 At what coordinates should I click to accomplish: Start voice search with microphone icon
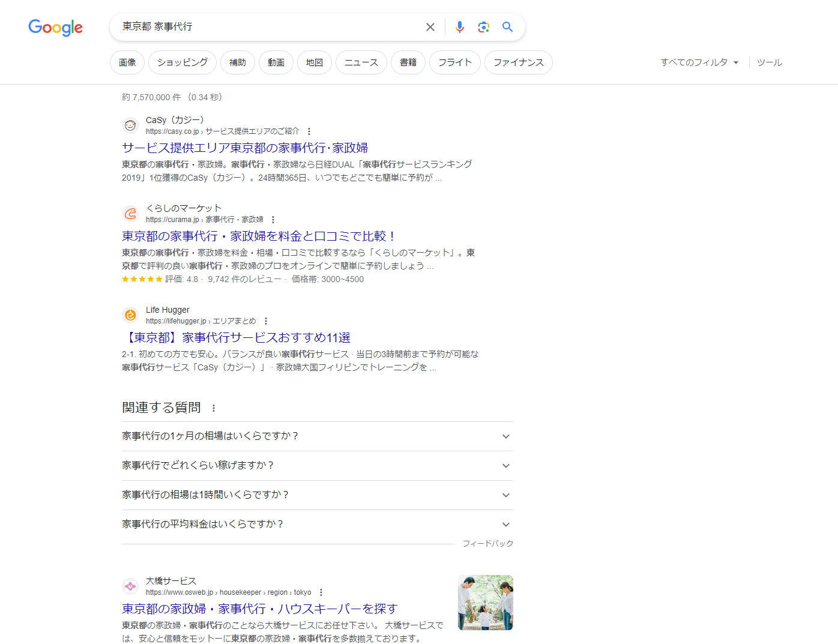point(459,27)
